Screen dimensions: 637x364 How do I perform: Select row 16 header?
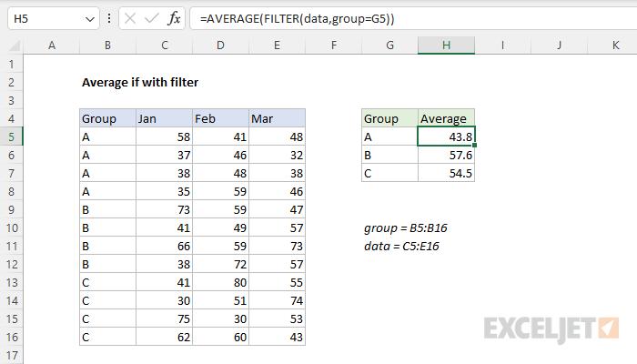click(11, 338)
